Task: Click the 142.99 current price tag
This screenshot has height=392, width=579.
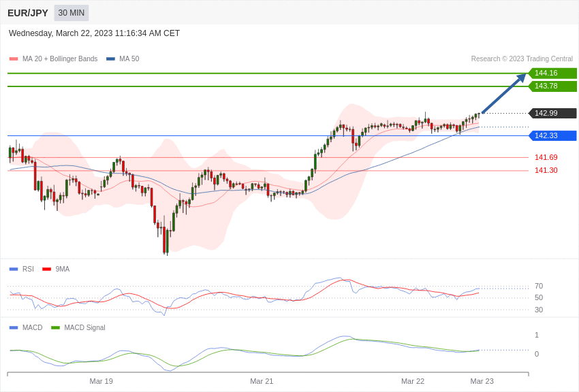Action: [x=552, y=113]
